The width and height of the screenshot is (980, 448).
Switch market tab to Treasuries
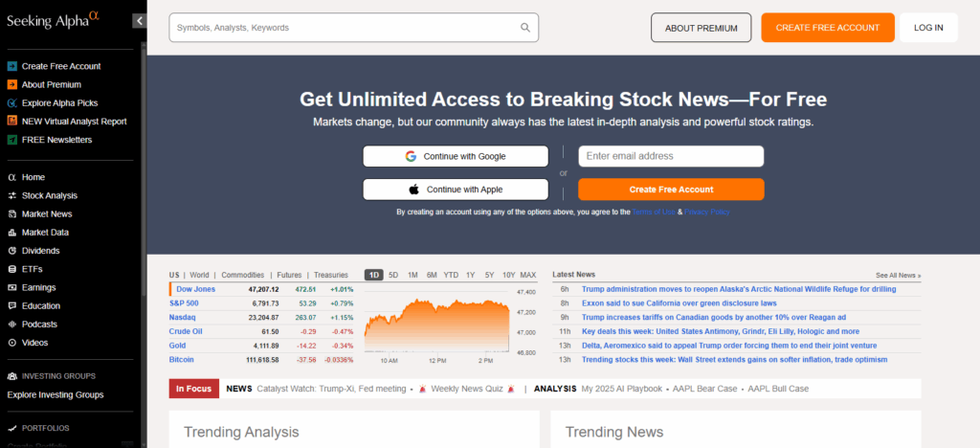(x=330, y=275)
